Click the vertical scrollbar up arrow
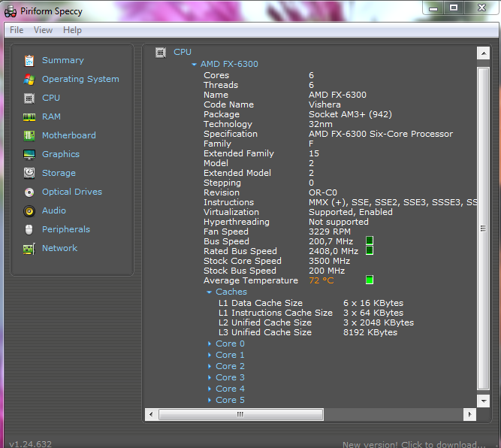 click(x=484, y=53)
